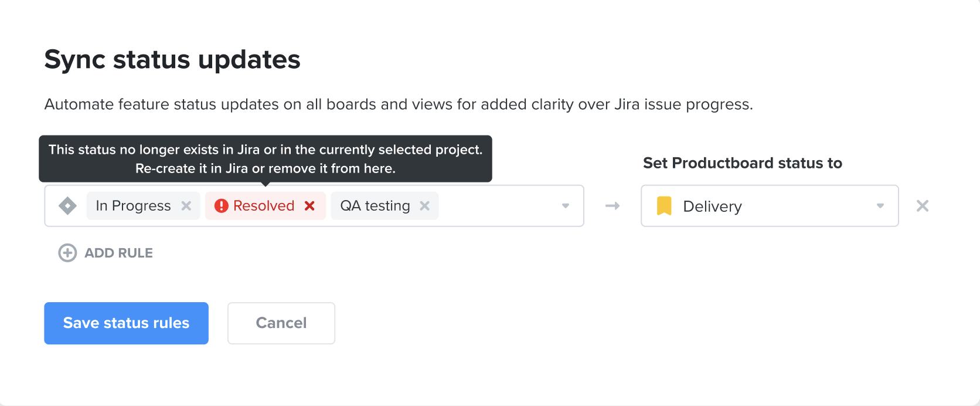The image size is (980, 406).
Task: Open the Productboard status dropdown for Delivery
Action: point(879,206)
